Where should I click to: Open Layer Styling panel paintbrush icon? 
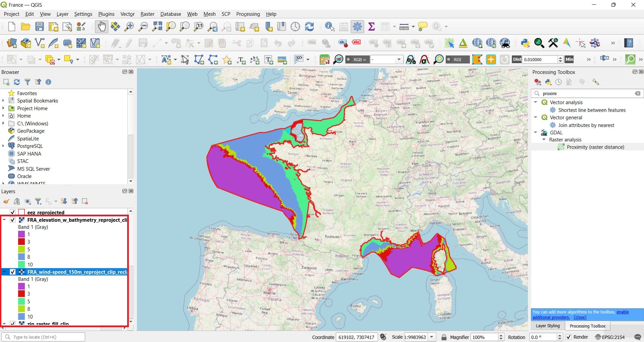(6, 201)
